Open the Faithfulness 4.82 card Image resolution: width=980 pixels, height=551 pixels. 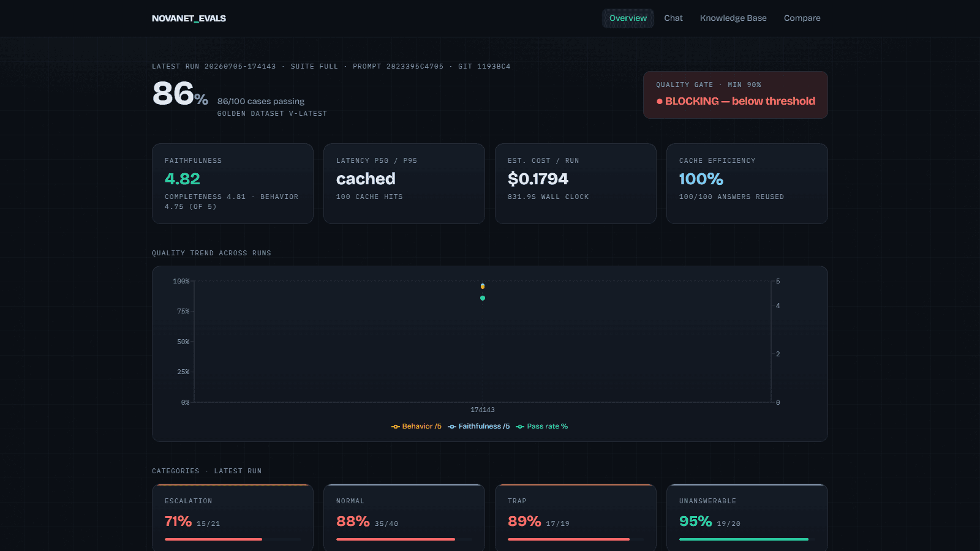pyautogui.click(x=233, y=184)
